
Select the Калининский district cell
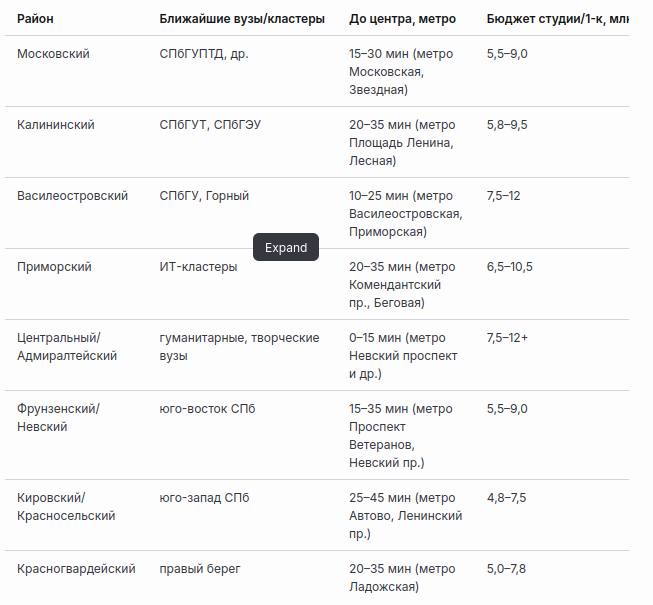coord(56,125)
